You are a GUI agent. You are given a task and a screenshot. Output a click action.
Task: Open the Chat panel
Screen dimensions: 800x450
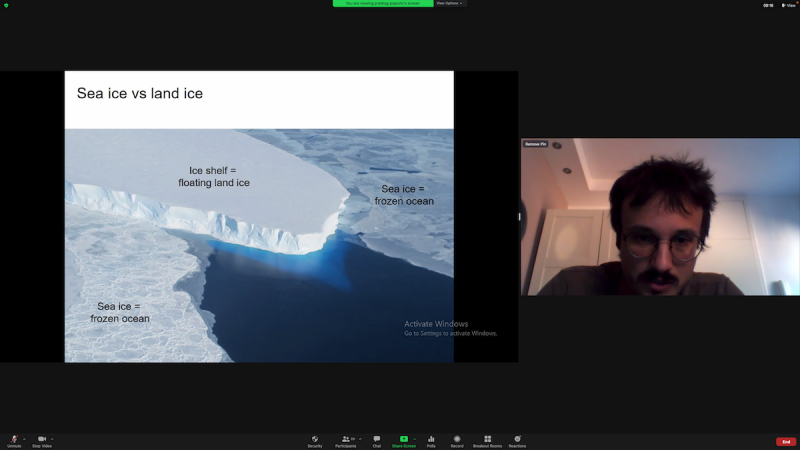(x=377, y=440)
